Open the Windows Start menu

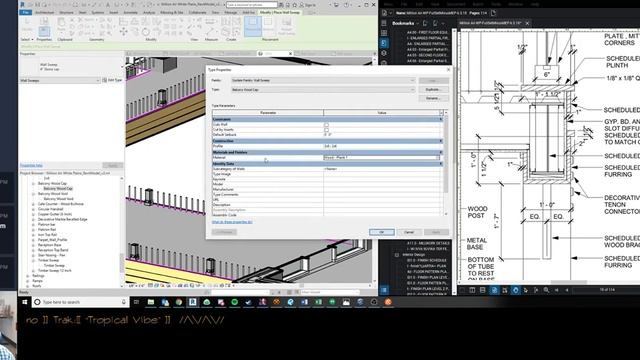click(24, 302)
